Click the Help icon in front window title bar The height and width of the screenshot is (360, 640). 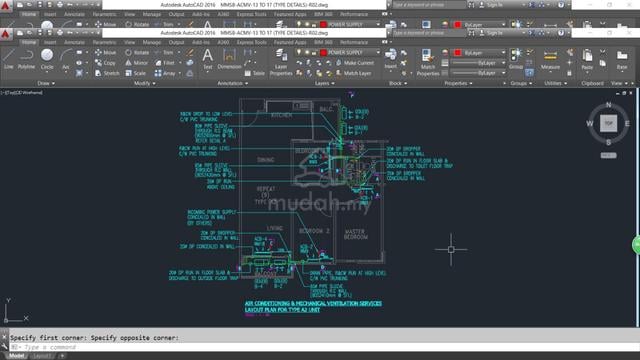click(x=561, y=33)
